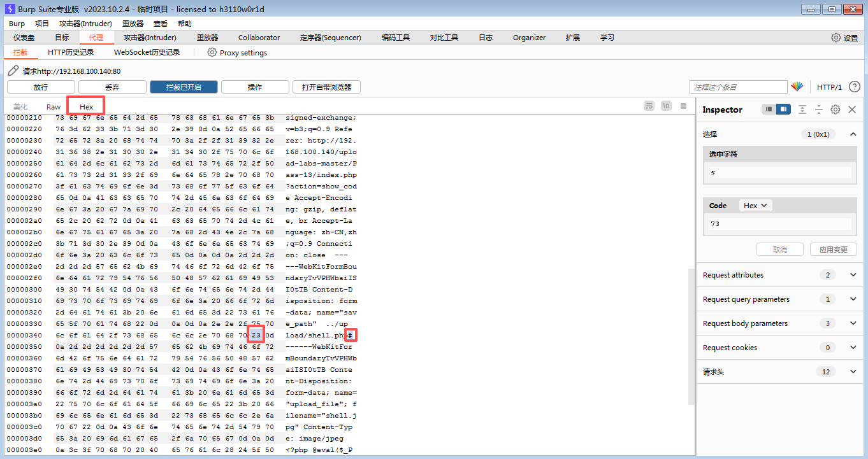Click the settings gear in top-right tab bar
Viewport: 868px width, 459px height.
pos(836,38)
